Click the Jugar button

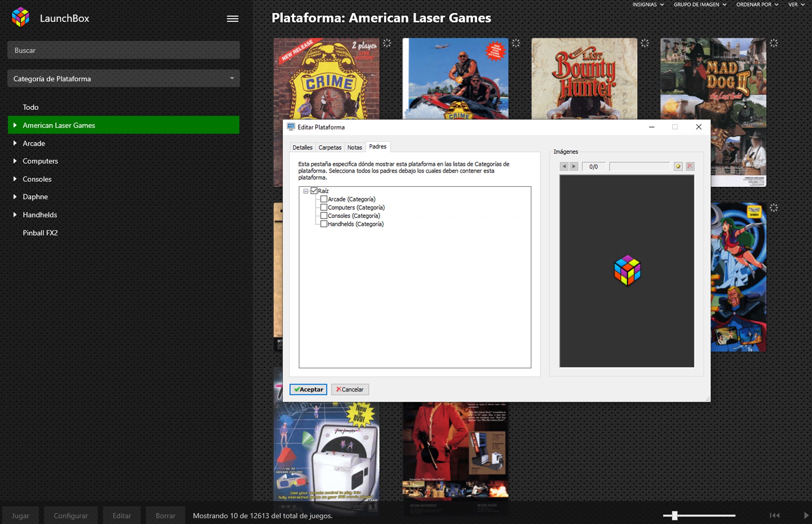pyautogui.click(x=20, y=515)
